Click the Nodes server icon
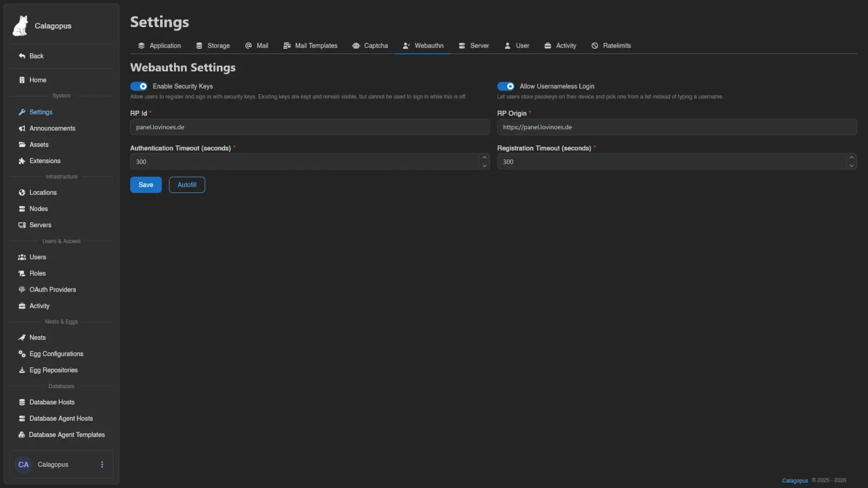868x488 pixels. (x=22, y=209)
